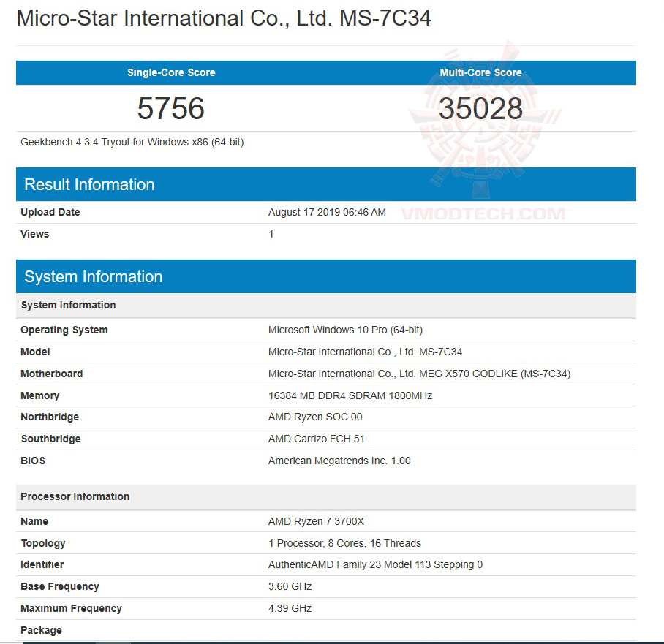Select the upload date August 17 2019 06:46 AM
664x644 pixels.
point(327,212)
